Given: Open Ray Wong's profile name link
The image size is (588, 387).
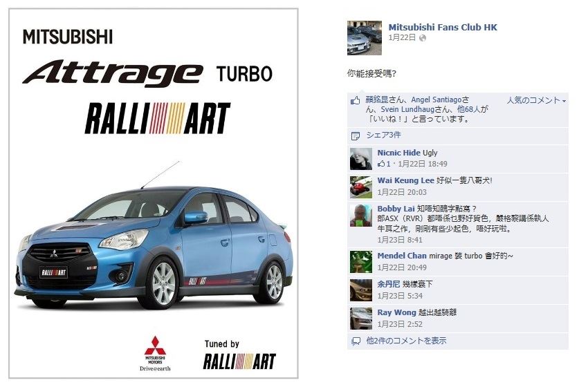Looking at the screenshot, I should click(x=396, y=312).
